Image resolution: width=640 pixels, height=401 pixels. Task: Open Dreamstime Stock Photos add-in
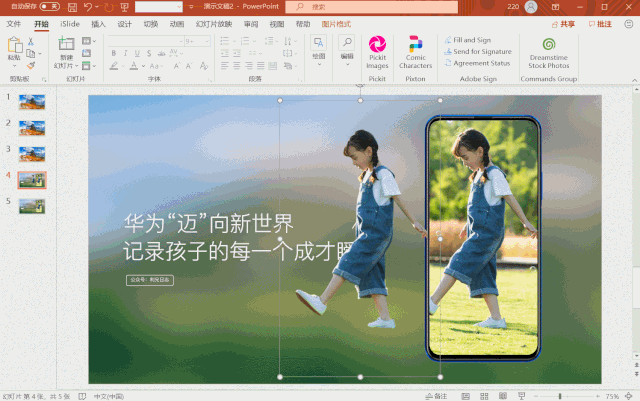549,53
